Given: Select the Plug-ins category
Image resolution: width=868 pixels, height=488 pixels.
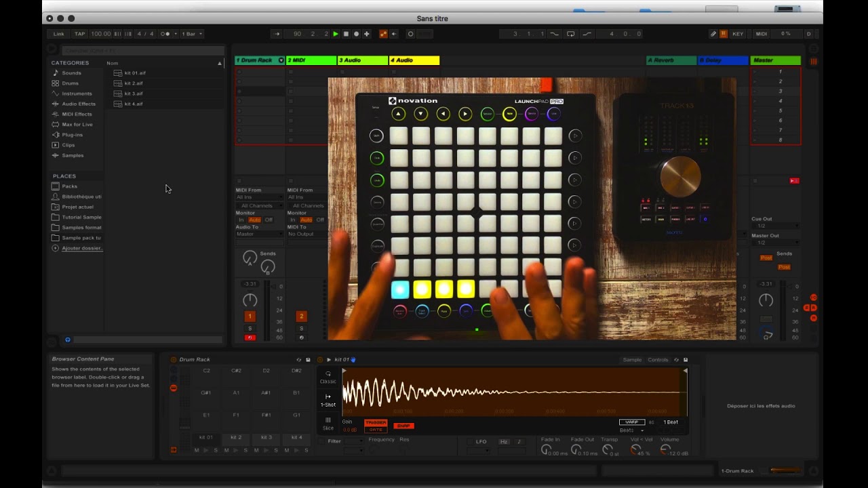Looking at the screenshot, I should pos(72,135).
